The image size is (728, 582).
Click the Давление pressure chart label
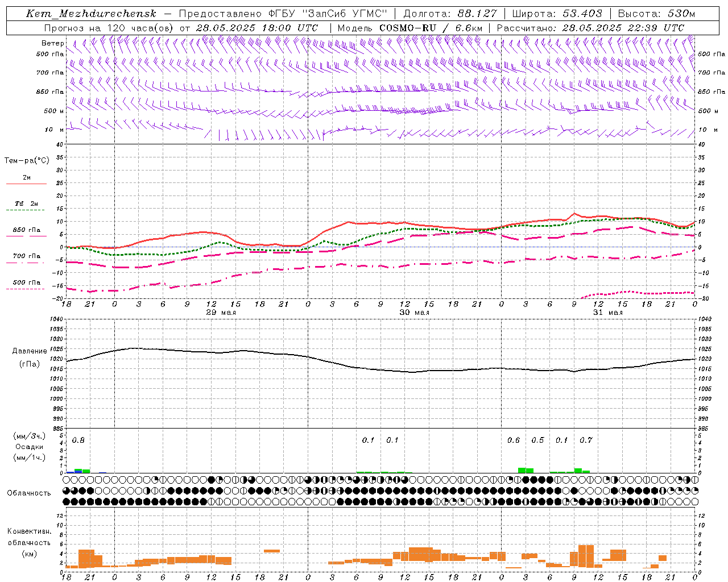click(30, 351)
